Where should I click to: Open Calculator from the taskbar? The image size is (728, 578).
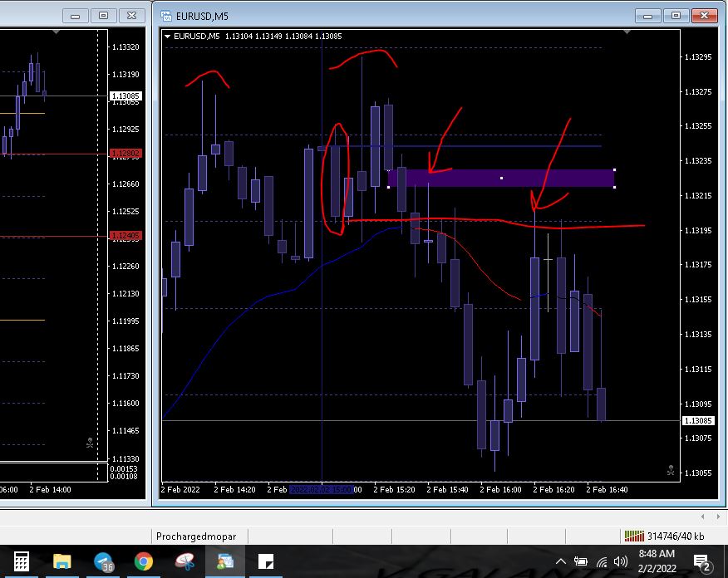(22, 561)
